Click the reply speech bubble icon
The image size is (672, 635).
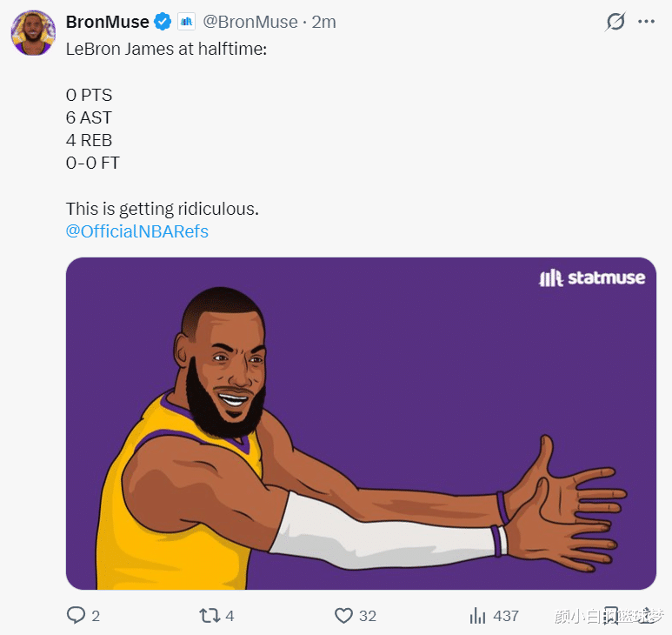click(77, 616)
